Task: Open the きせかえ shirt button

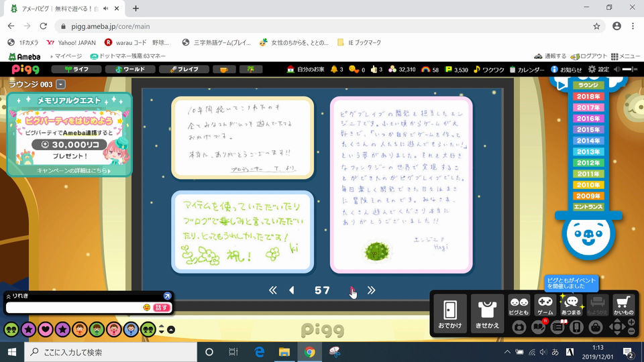Action: point(487,313)
